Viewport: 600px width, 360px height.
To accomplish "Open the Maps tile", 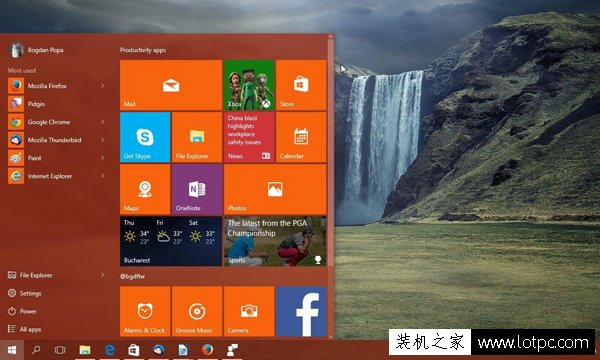I will pyautogui.click(x=145, y=189).
